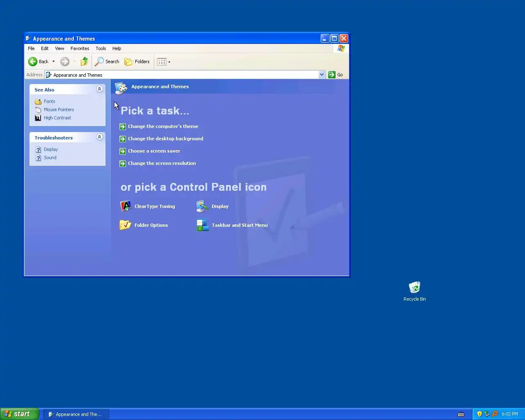Viewport: 525px width, 420px height.
Task: Open the High Contrast link
Action: click(57, 118)
